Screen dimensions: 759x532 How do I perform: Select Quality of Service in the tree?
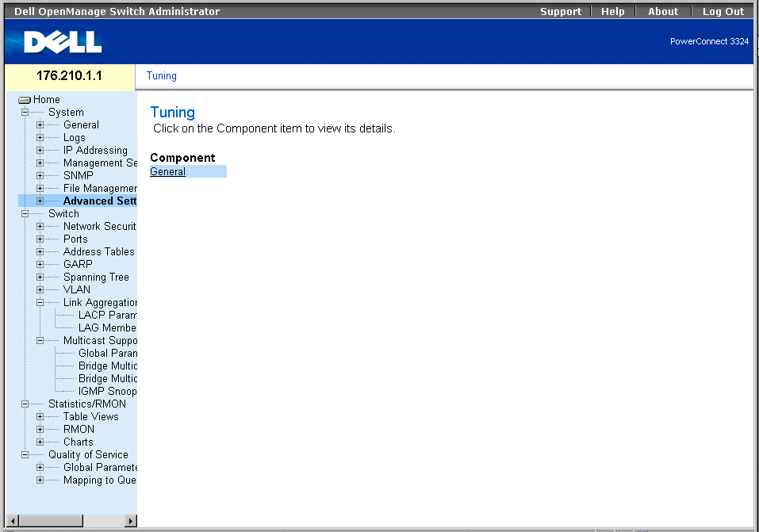coord(88,454)
